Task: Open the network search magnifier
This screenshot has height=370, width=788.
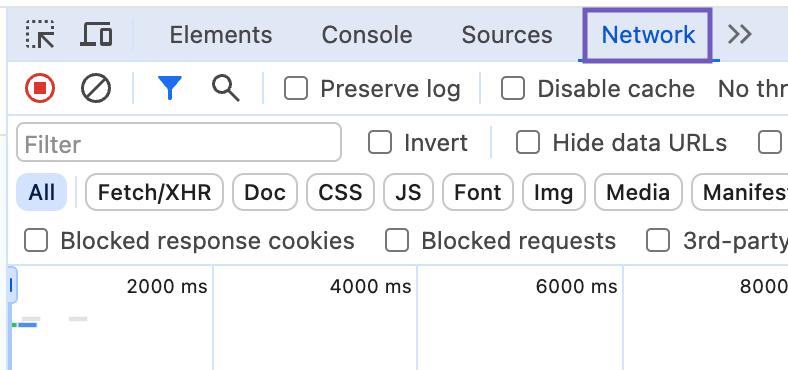Action: tap(226, 88)
